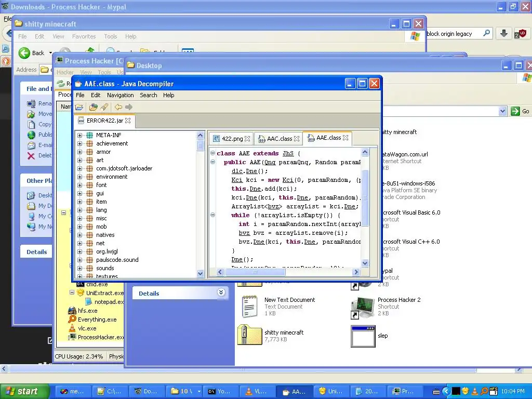Viewport: 532px width, 399px height.
Task: Click search magnifier in Mypal search box
Action: tap(486, 33)
